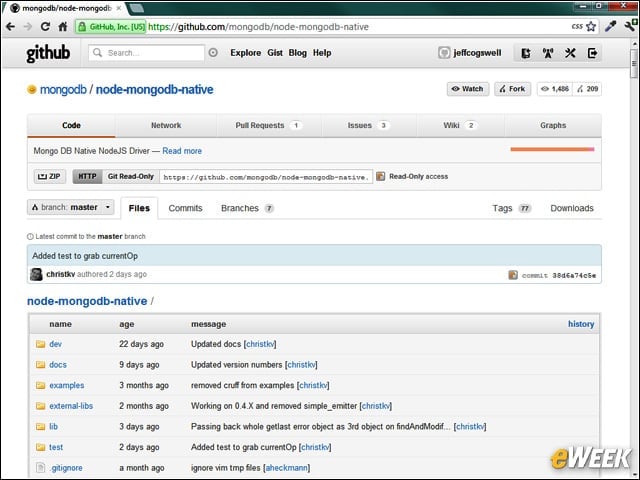The width and height of the screenshot is (640, 480).
Task: Click the language statistics color bar
Action: point(552,149)
